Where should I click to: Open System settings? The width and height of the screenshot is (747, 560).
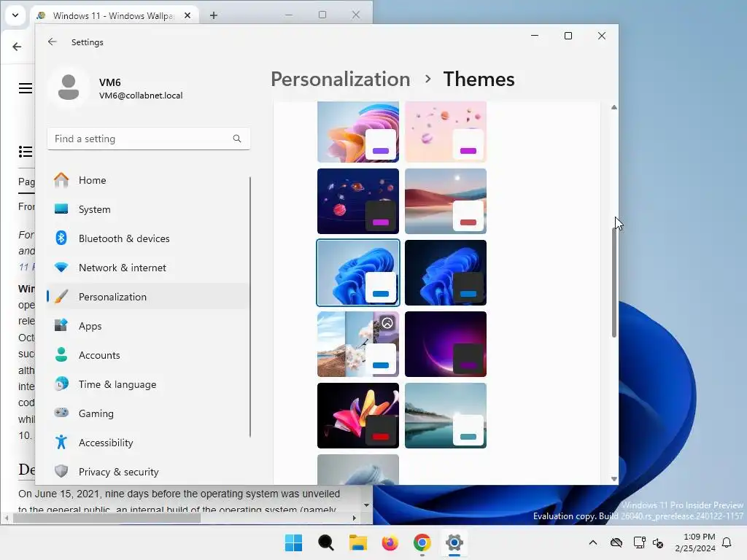147,209
